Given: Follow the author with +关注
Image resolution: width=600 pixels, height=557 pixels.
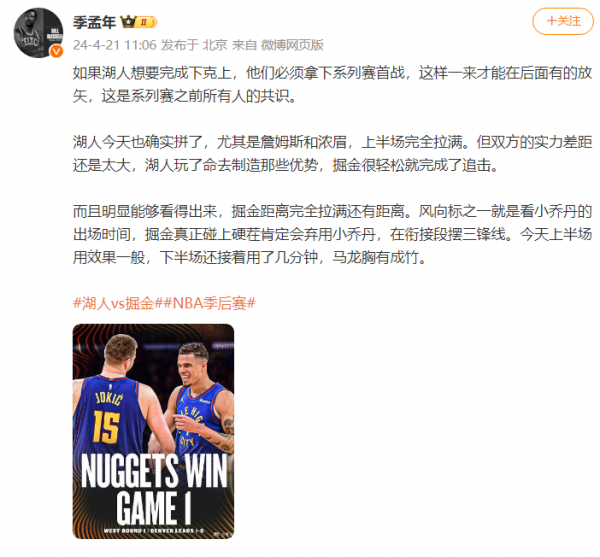Looking at the screenshot, I should (563, 21).
